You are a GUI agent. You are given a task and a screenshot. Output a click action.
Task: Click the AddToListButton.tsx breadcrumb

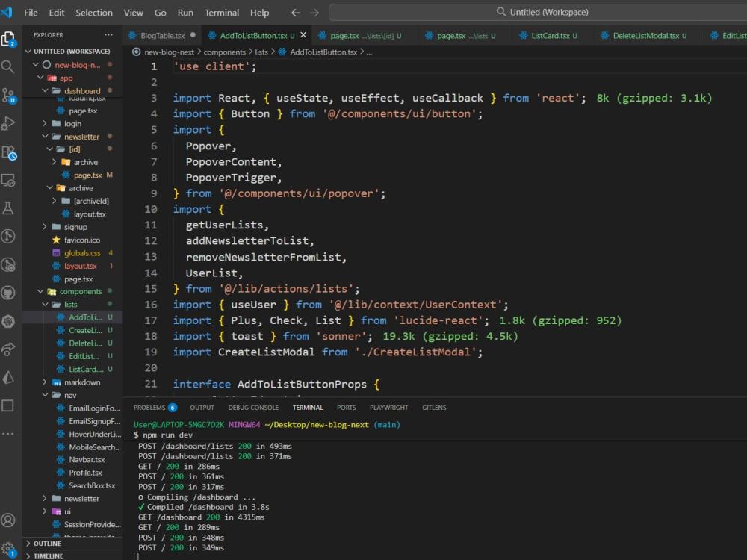tap(323, 52)
